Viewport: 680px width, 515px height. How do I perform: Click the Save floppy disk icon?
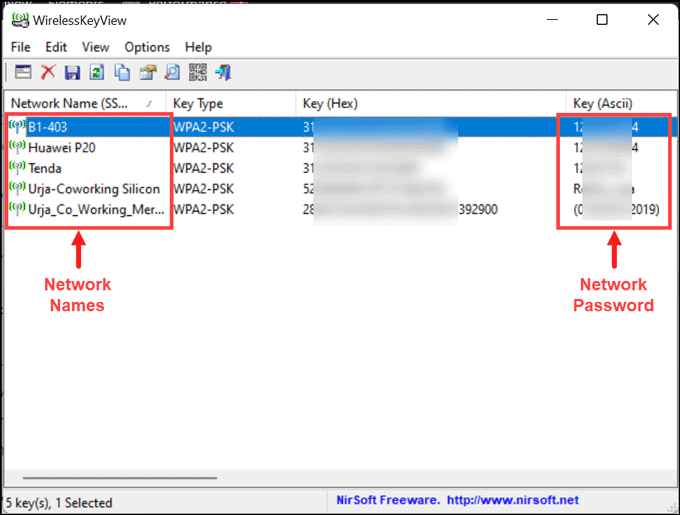click(x=72, y=72)
